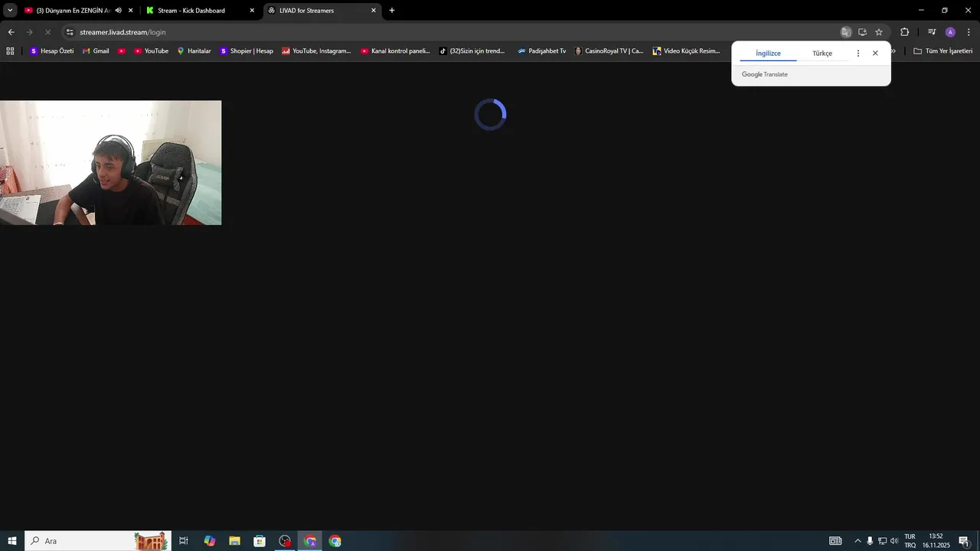Click the Google Translate icon in address bar
The height and width of the screenshot is (551, 980).
coord(846,32)
